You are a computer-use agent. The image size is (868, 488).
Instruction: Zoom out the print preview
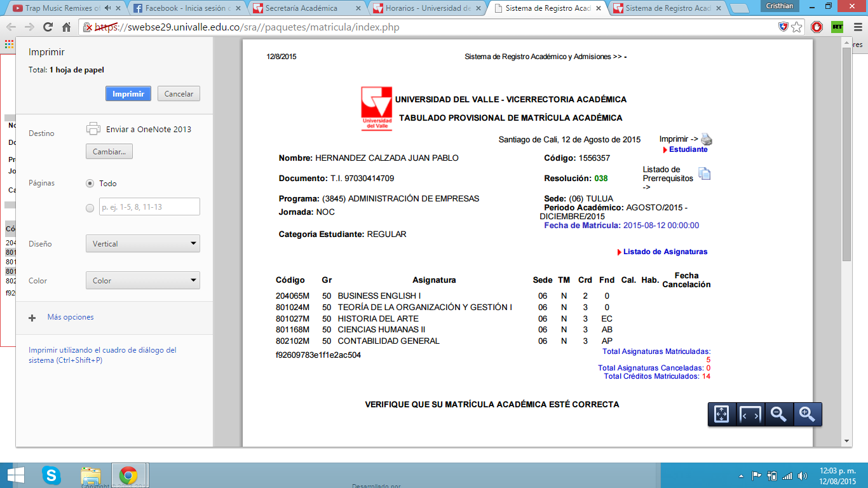click(x=778, y=414)
